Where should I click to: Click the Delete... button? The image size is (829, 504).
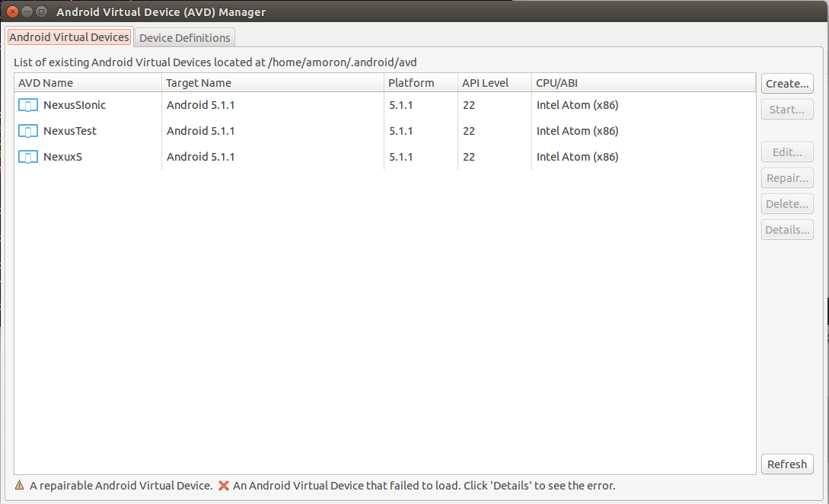787,204
